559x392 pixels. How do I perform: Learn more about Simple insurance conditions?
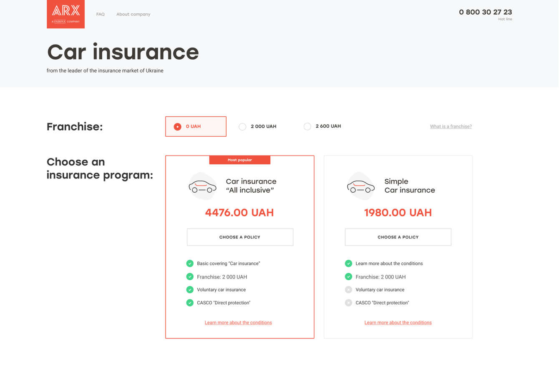point(398,322)
